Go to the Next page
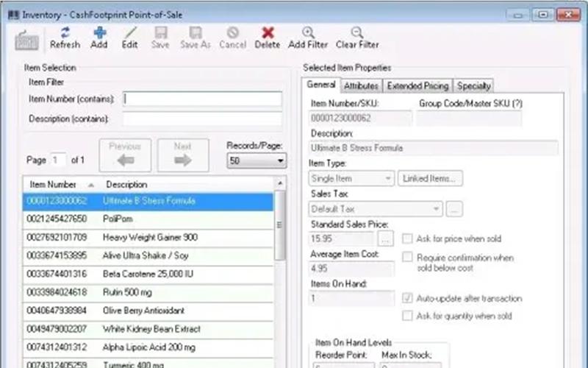Screen dimensions: 588x368 183,155
